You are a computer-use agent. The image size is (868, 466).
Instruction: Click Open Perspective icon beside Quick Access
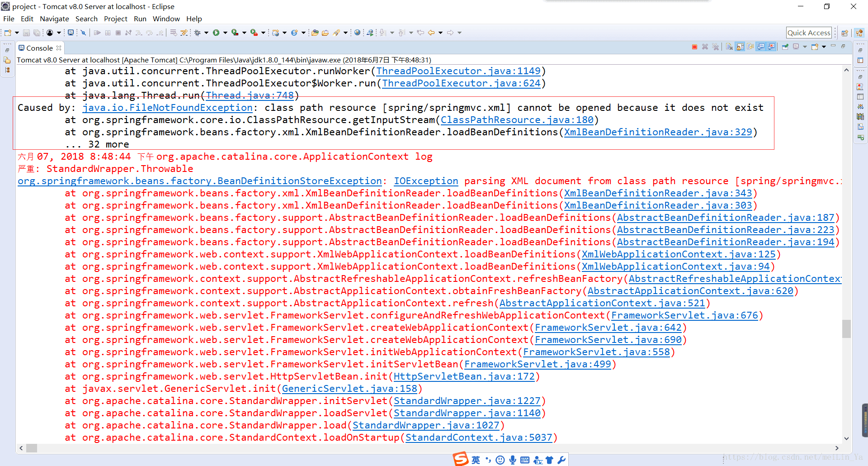[844, 33]
